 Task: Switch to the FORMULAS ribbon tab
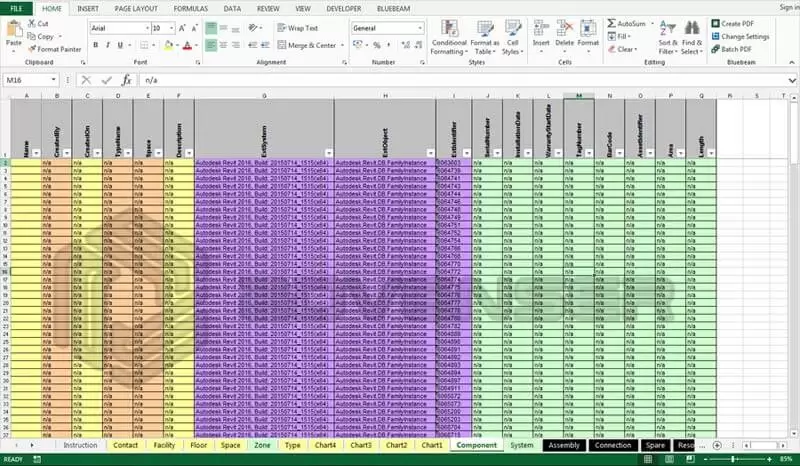(x=191, y=9)
